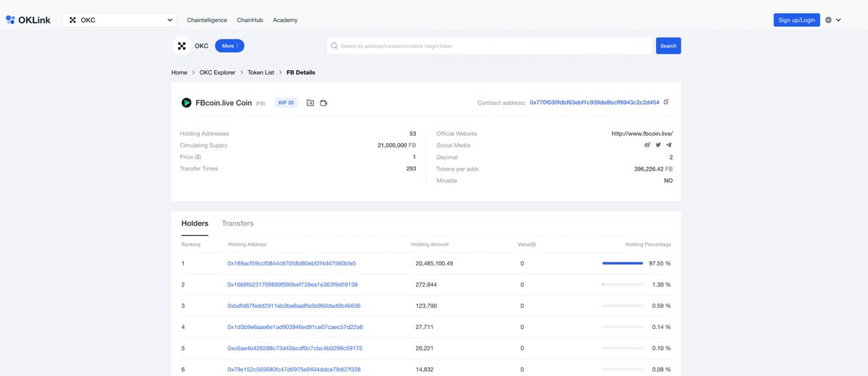Open the More dropdown button
The image size is (868, 376).
(x=229, y=46)
